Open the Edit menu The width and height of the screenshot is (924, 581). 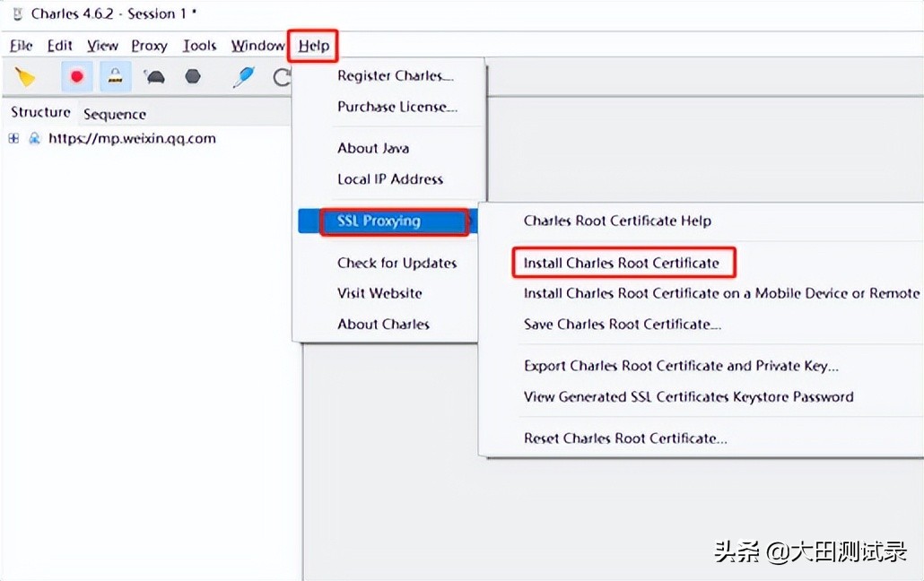click(59, 46)
